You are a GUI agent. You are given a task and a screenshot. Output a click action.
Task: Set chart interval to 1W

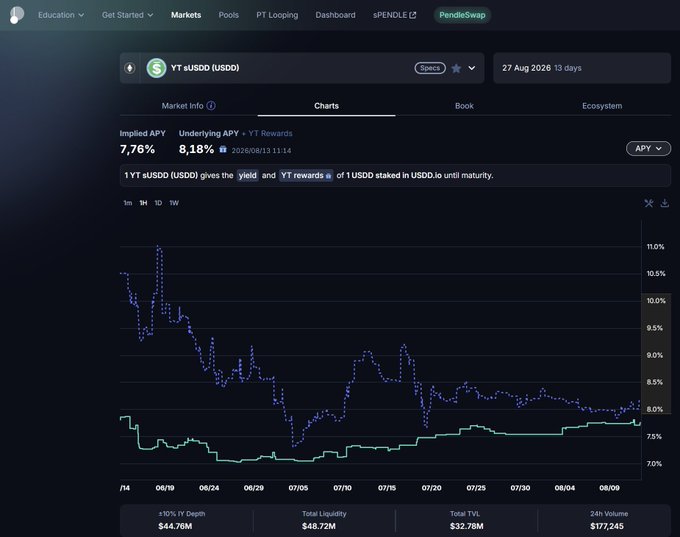[x=174, y=203]
